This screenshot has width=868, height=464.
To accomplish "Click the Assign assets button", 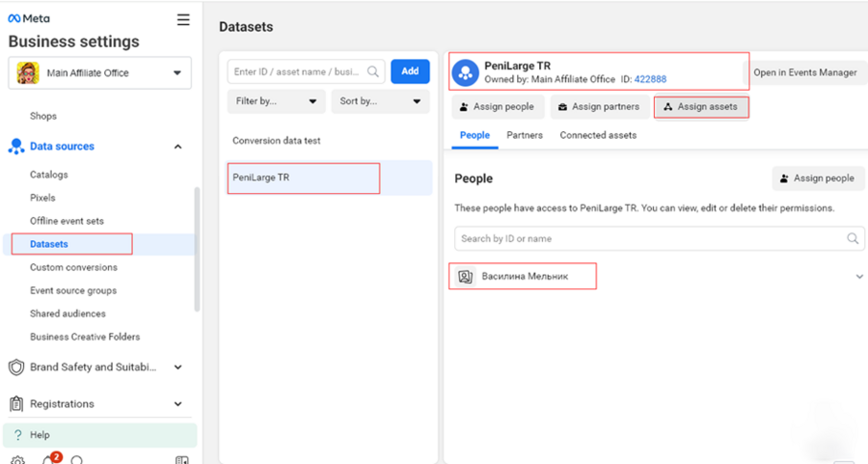I will (x=701, y=107).
